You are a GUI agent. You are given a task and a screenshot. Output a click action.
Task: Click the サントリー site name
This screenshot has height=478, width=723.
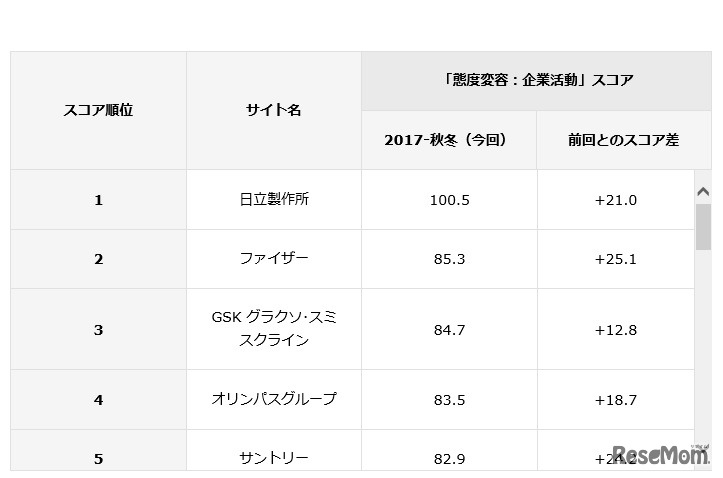[273, 458]
